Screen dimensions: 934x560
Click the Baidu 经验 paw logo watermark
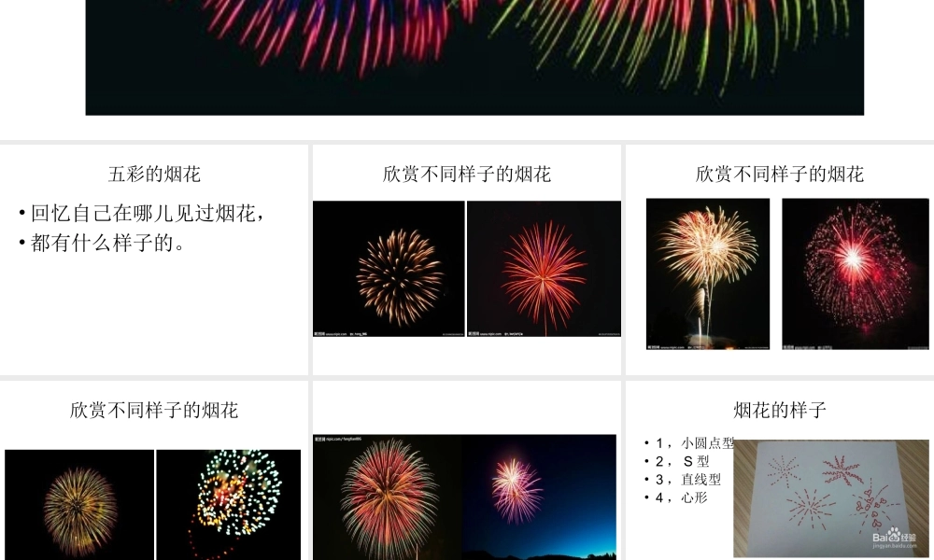click(894, 537)
